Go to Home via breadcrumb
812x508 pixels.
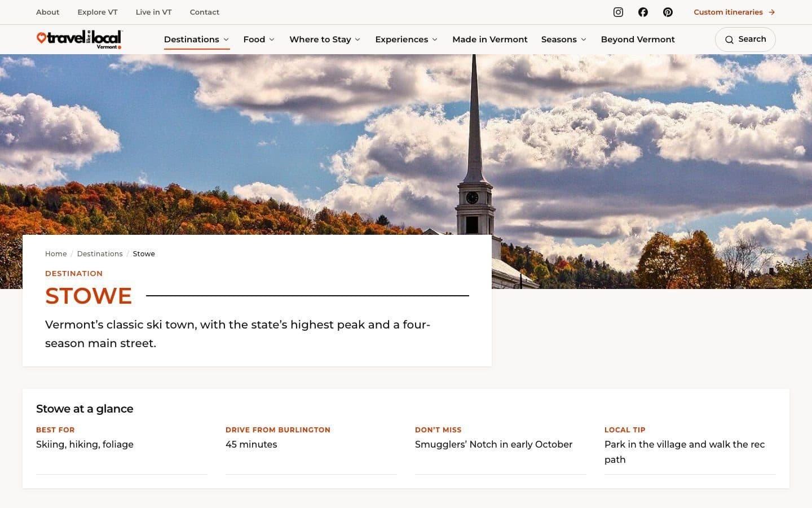pyautogui.click(x=56, y=254)
